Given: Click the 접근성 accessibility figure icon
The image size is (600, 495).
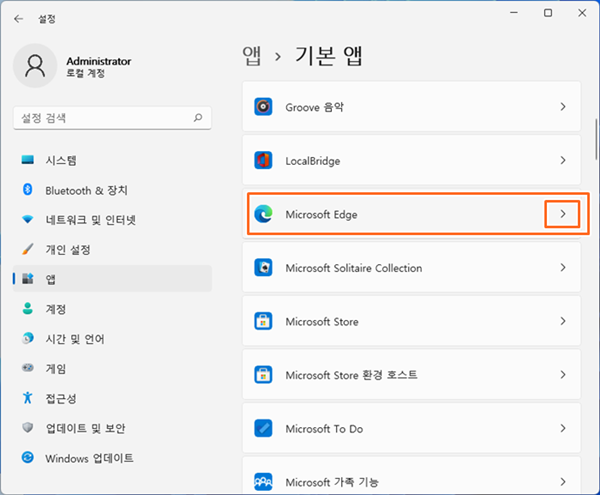Looking at the screenshot, I should click(x=28, y=398).
